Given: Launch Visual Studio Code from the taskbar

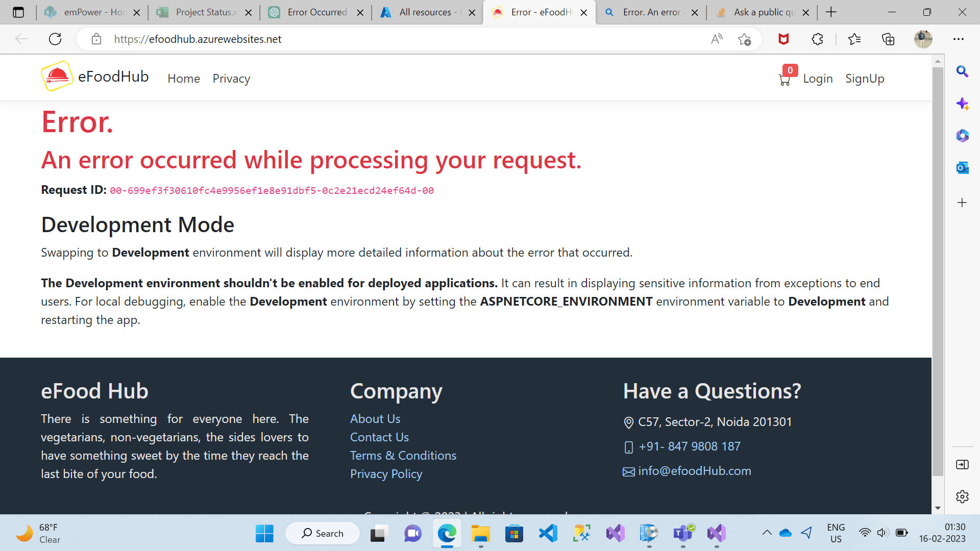Looking at the screenshot, I should coord(548,533).
